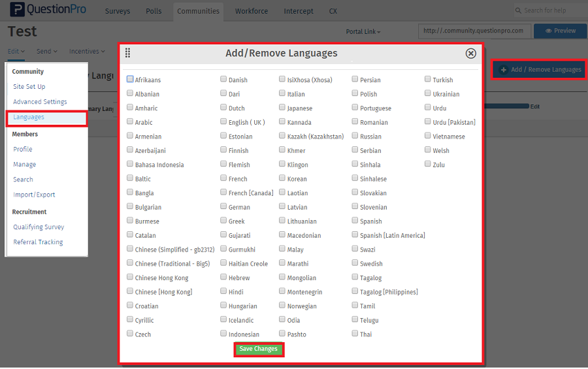Image resolution: width=588 pixels, height=369 pixels.
Task: Click Add / Remove Languages button
Action: click(x=539, y=70)
